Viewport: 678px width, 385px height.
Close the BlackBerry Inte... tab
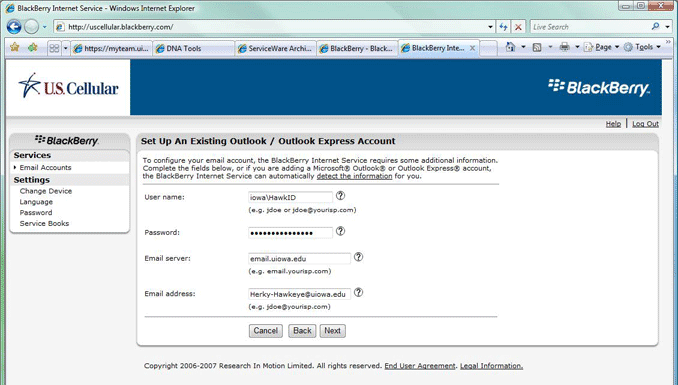tap(473, 48)
